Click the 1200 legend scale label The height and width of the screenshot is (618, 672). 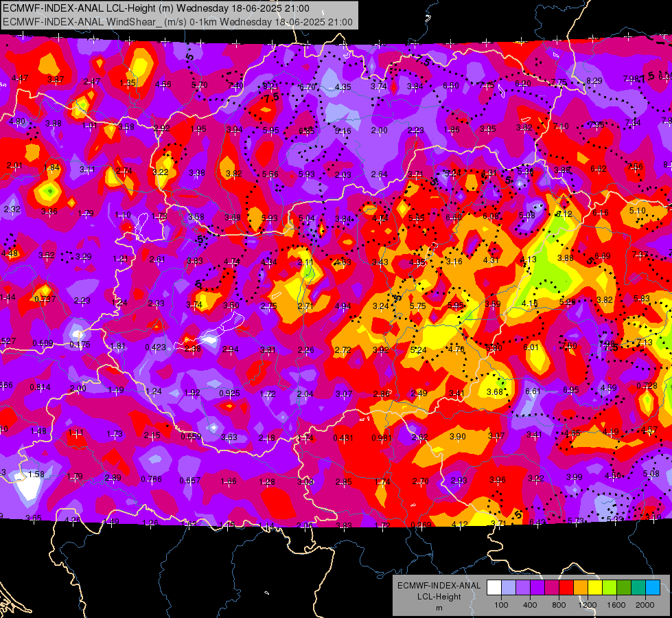(x=587, y=605)
